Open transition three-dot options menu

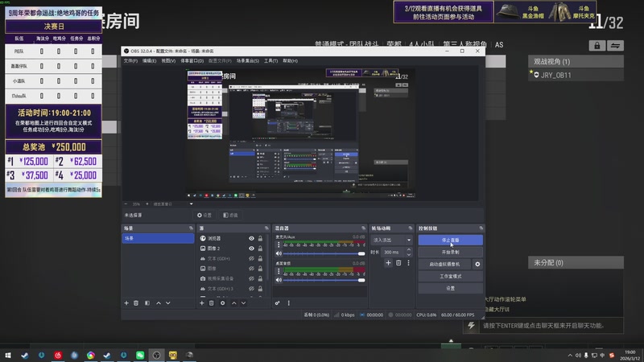click(x=408, y=263)
